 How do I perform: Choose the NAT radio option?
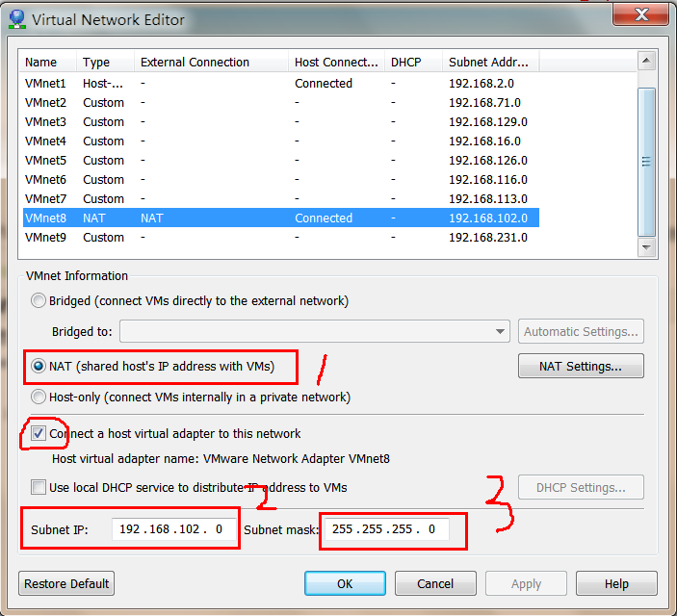pyautogui.click(x=39, y=366)
